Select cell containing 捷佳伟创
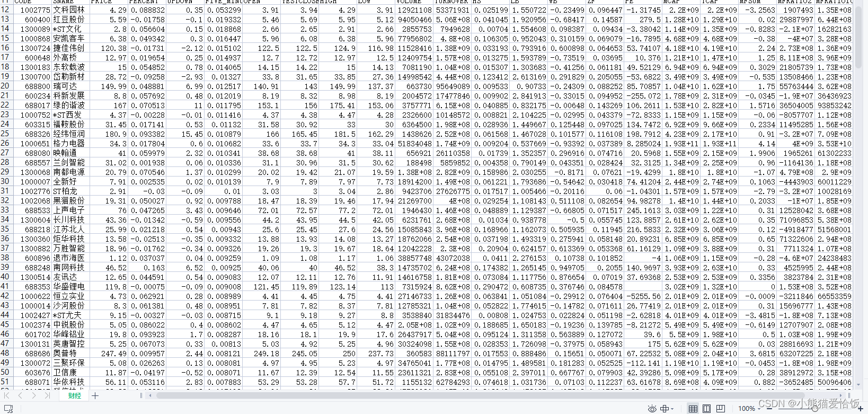The image size is (868, 414). tap(70, 48)
